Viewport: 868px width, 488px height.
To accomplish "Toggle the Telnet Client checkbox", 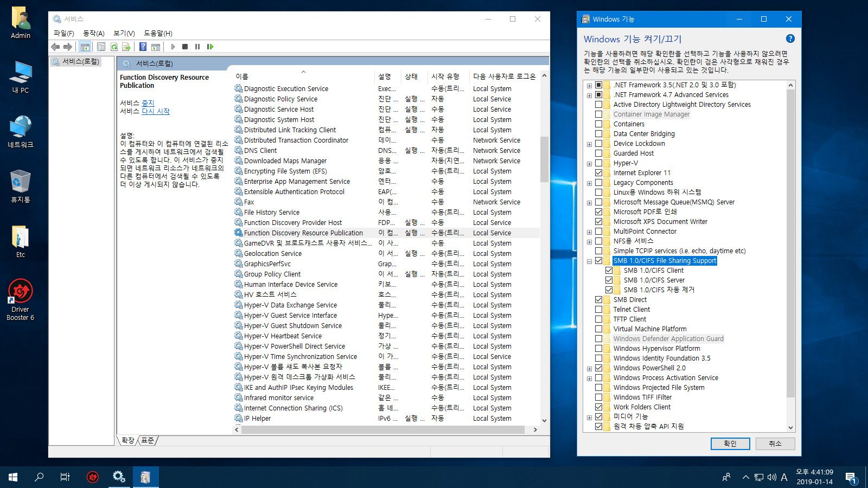I will [x=599, y=310].
